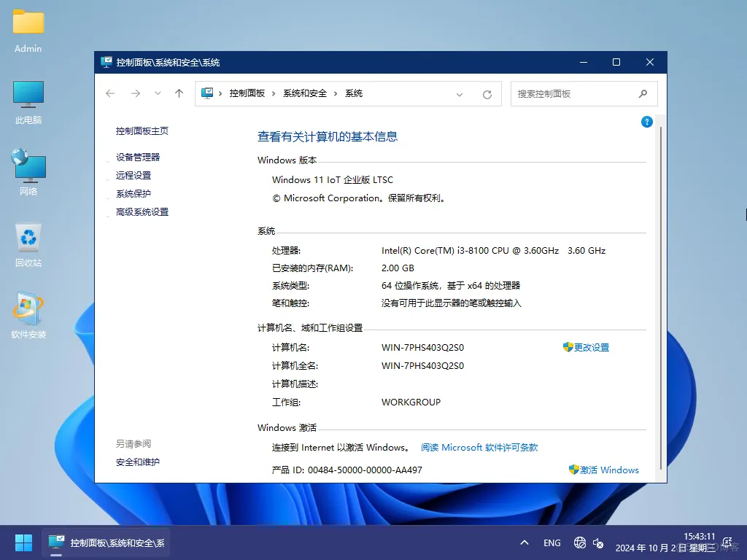Screen dimensions: 747x560
Task: Click the 产品 ID 00484-50000-00000-AA497 text
Action: coord(347,470)
